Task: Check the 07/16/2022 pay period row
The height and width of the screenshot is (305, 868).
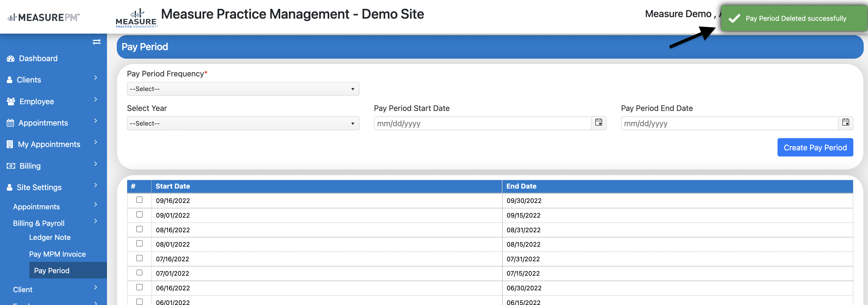Action: pos(139,258)
